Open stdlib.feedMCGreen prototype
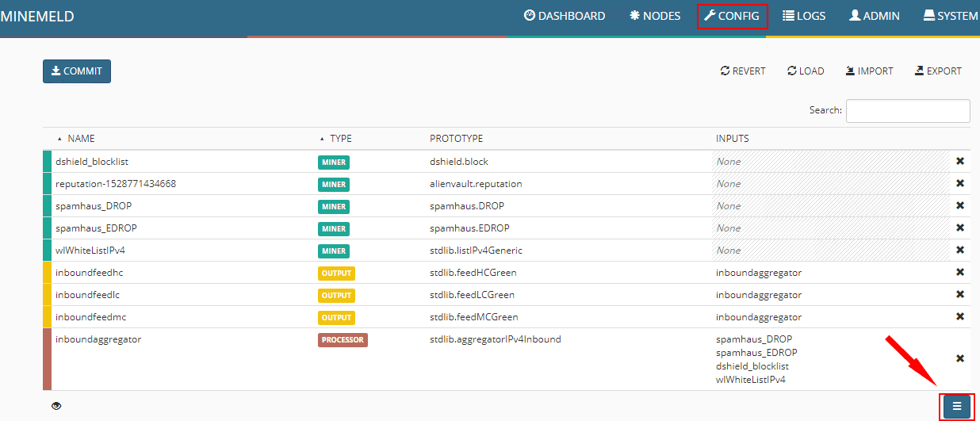The image size is (980, 421). pyautogui.click(x=473, y=317)
